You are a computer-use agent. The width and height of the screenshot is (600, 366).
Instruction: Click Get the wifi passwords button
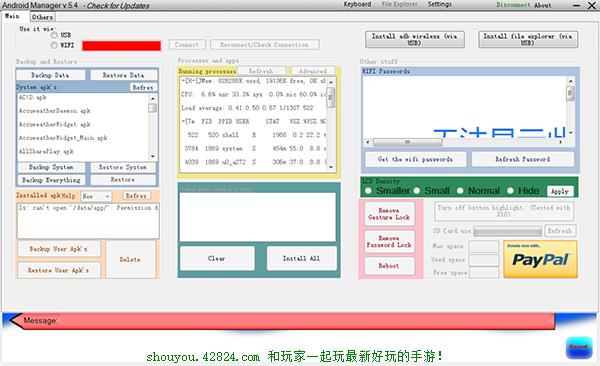point(416,159)
